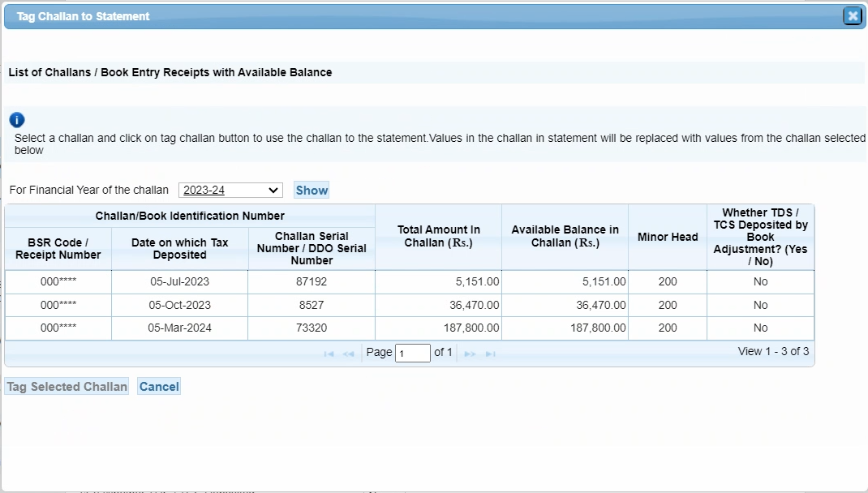Click available balance 187,800.00 cell
Image resolution: width=868 pixels, height=493 pixels.
coord(565,328)
